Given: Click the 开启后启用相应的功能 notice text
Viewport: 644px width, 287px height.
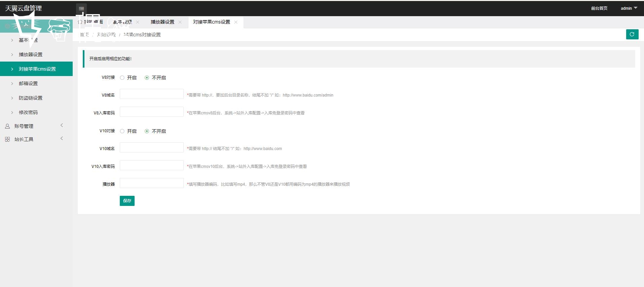Looking at the screenshot, I should tap(110, 59).
